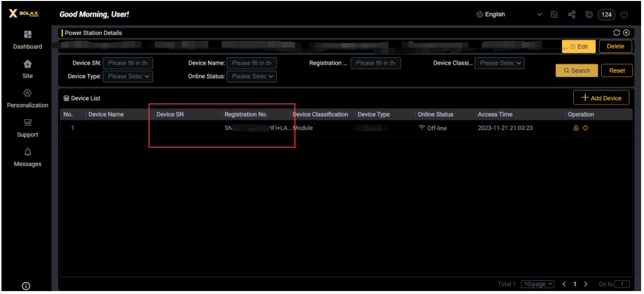
Task: Open the Support page
Action: (27, 128)
